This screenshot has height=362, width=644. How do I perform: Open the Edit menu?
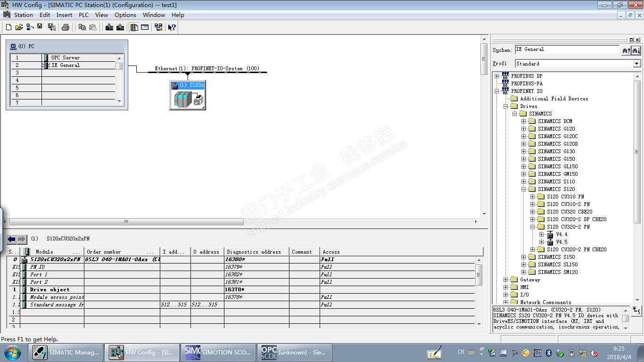tap(45, 15)
